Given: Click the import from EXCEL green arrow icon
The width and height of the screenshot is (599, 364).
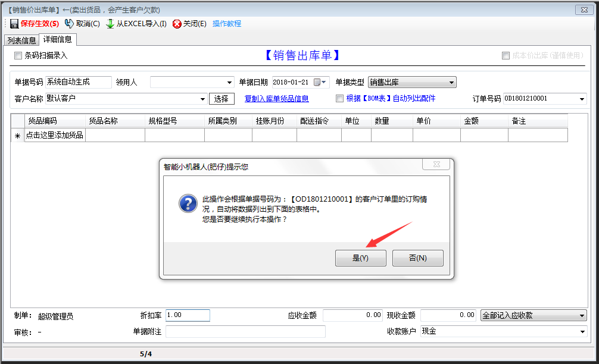Looking at the screenshot, I should pos(110,24).
